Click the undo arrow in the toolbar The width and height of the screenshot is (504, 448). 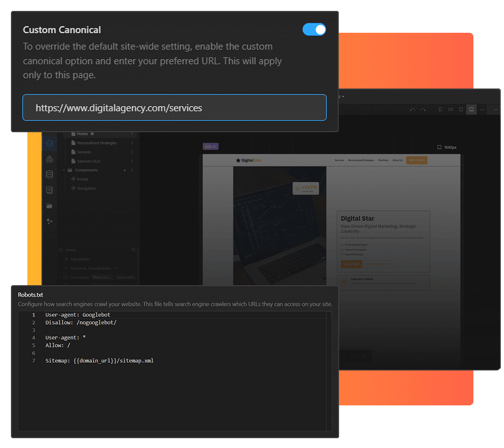[x=413, y=110]
